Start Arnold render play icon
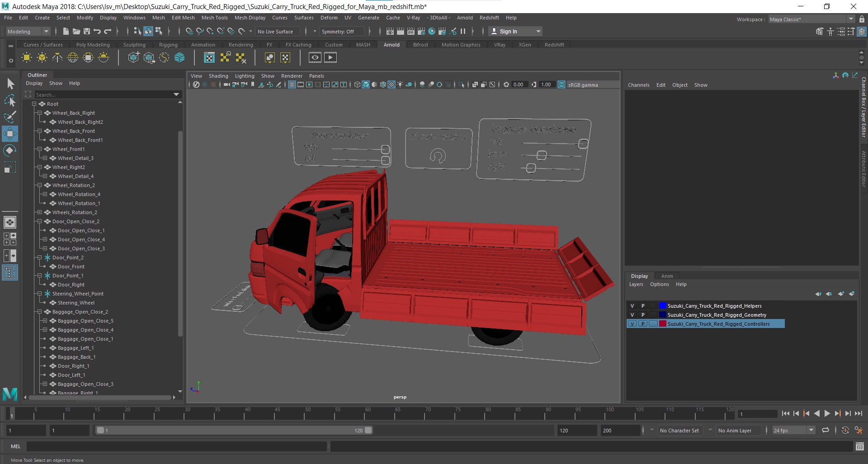Image resolution: width=868 pixels, height=464 pixels. [330, 57]
